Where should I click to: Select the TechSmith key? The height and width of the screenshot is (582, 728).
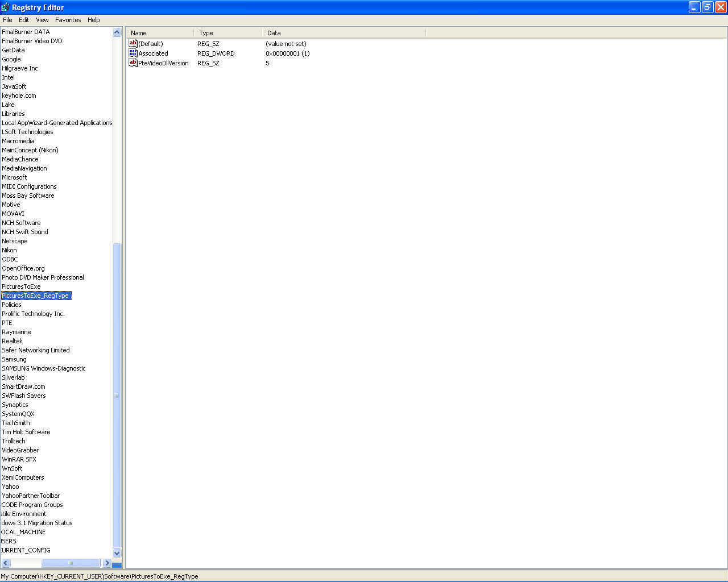coord(16,423)
